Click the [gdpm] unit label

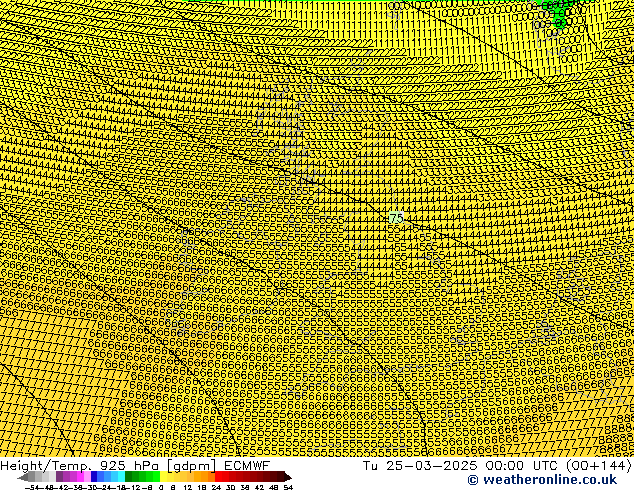192,466
